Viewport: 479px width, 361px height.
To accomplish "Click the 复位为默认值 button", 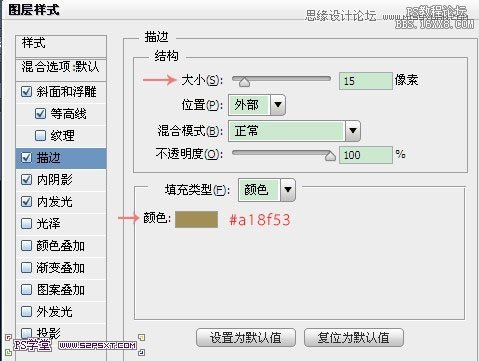I will 354,338.
